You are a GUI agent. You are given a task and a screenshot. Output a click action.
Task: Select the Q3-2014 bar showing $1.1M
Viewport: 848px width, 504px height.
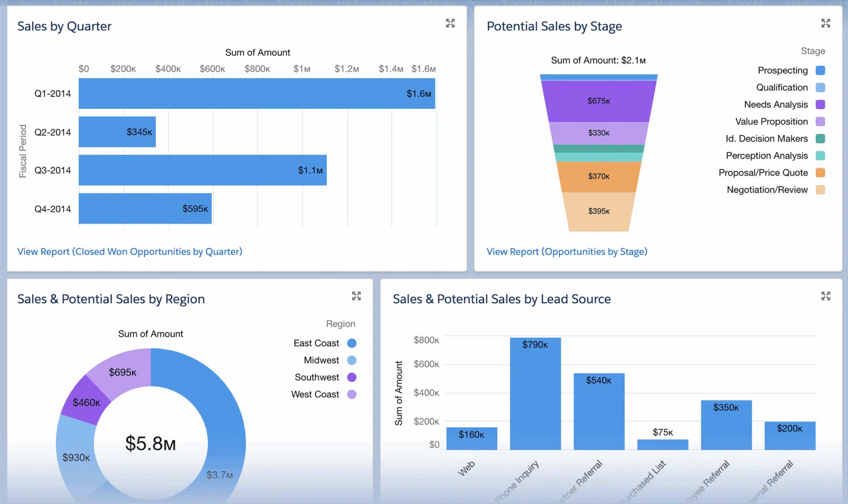coord(202,170)
